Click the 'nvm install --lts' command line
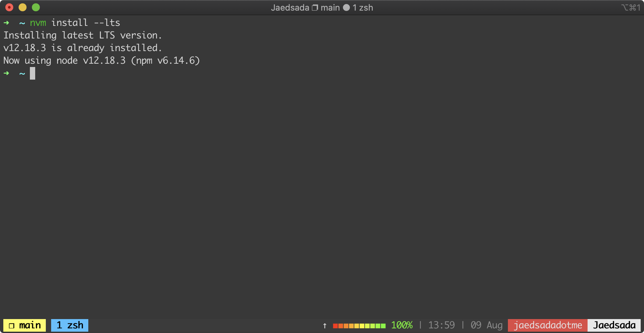Image resolution: width=644 pixels, height=333 pixels. [75, 23]
